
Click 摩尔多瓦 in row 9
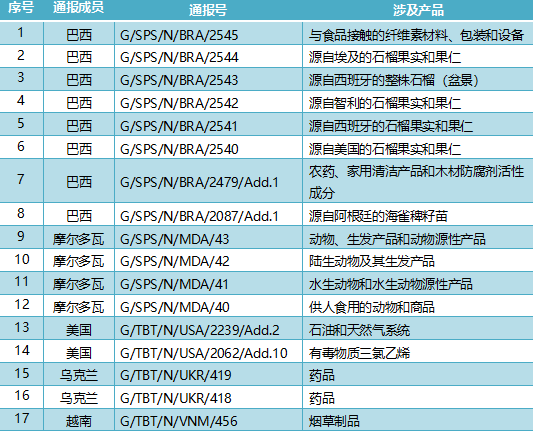(79, 239)
